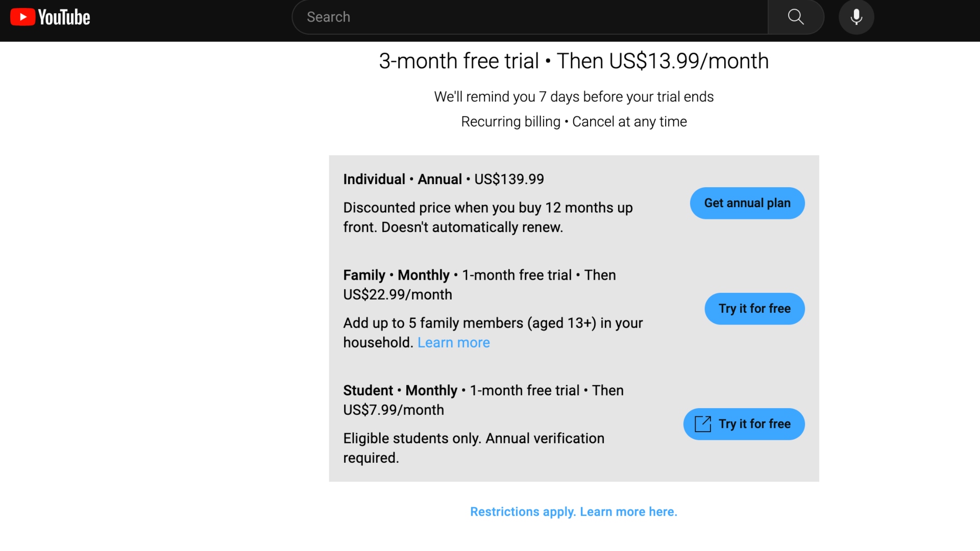Click the Family Monthly plan title
The image size is (980, 551).
click(x=479, y=285)
